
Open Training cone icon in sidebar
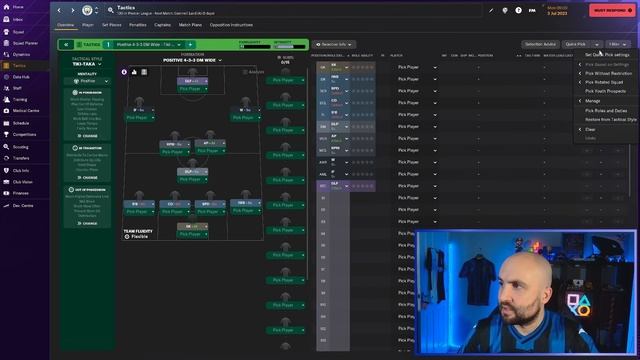click(7, 99)
